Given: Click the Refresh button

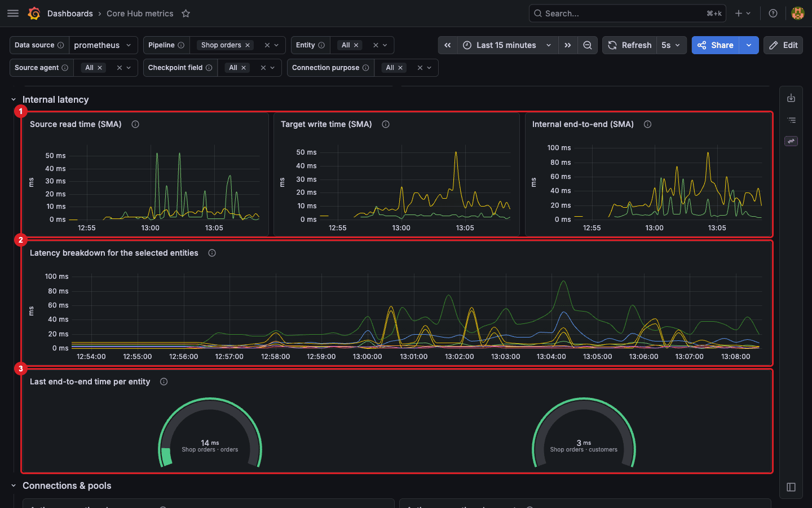Looking at the screenshot, I should (x=630, y=45).
